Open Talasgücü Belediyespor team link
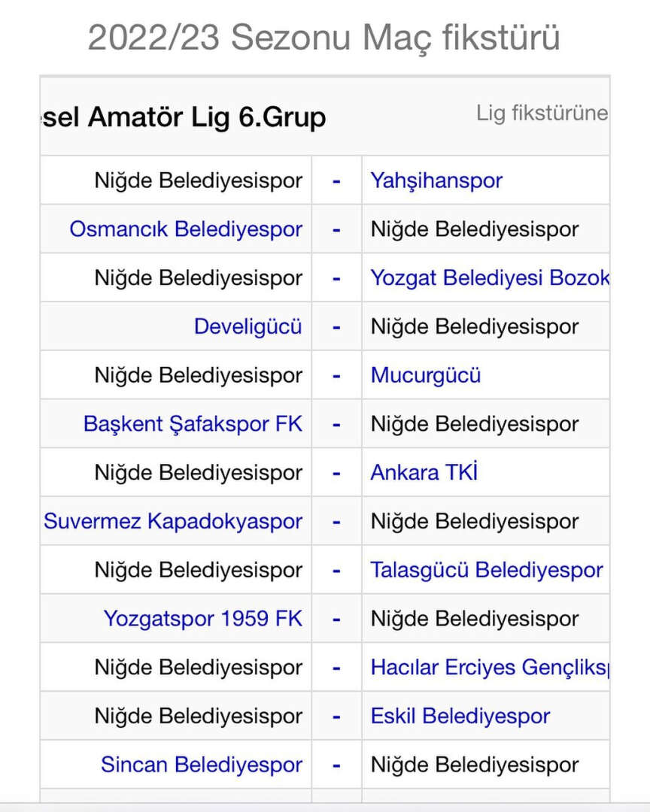 486,570
